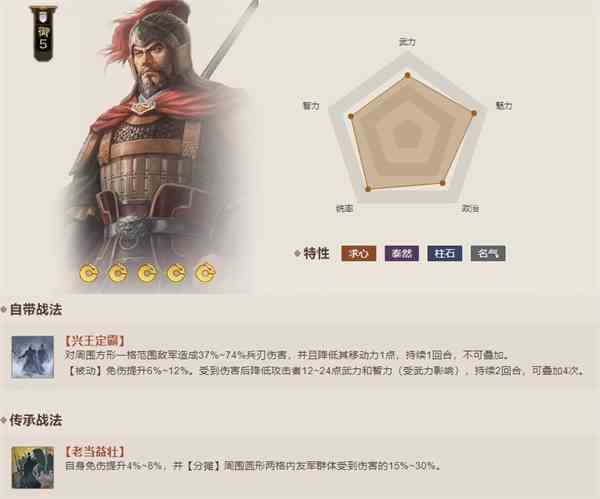
Task: Click the 魅力 label on radar chart
Action: 504,106
